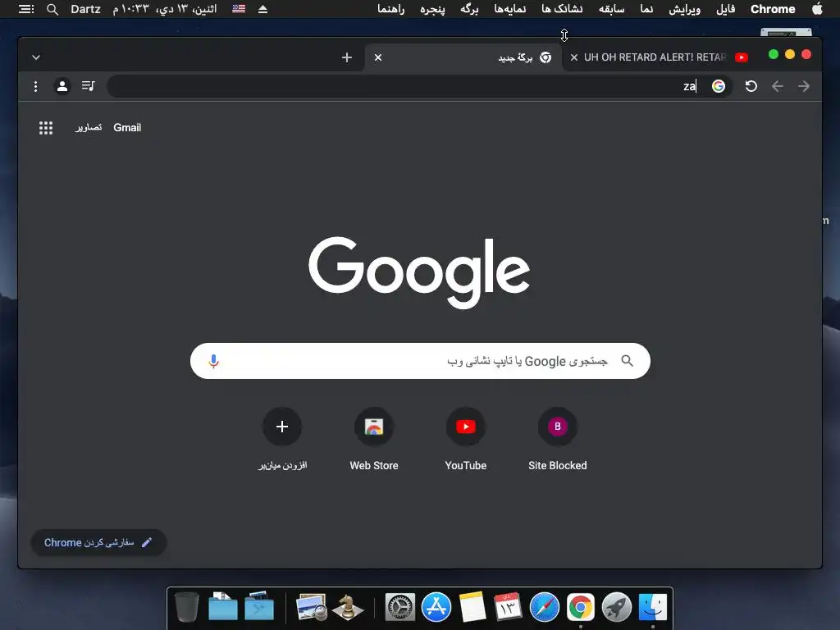Click the Dartz user name in menu bar
This screenshot has height=630, width=840.
tap(85, 9)
